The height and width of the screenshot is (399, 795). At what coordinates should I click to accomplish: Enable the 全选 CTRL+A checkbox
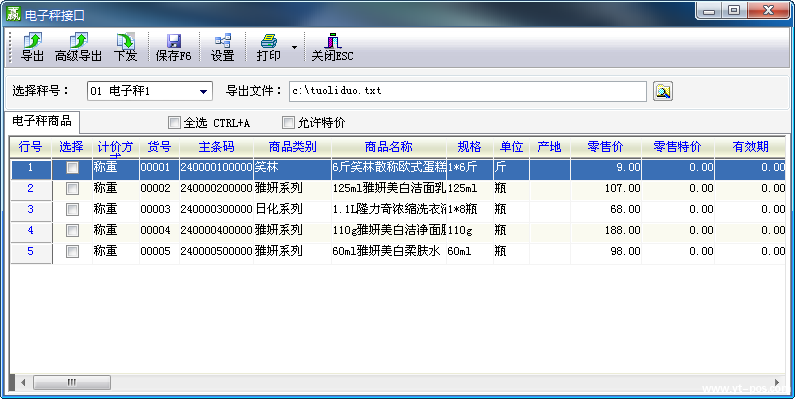click(x=174, y=122)
